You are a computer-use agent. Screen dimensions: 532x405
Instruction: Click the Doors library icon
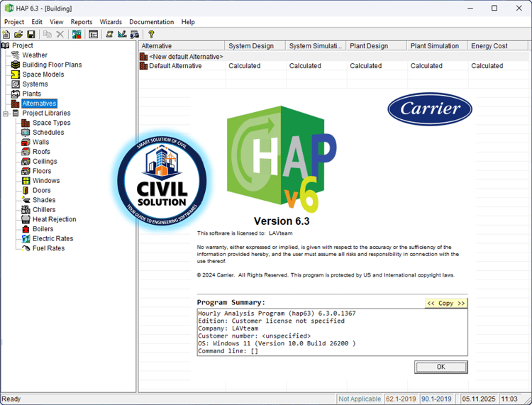tap(26, 190)
